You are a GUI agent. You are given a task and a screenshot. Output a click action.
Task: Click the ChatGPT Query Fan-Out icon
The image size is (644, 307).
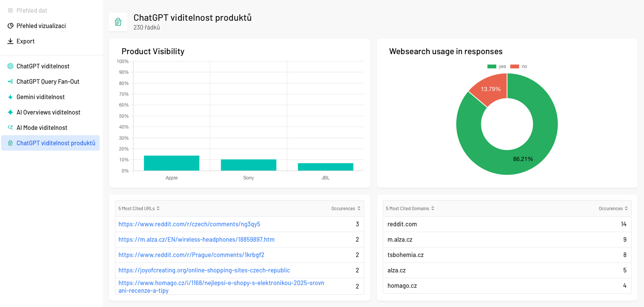10,81
